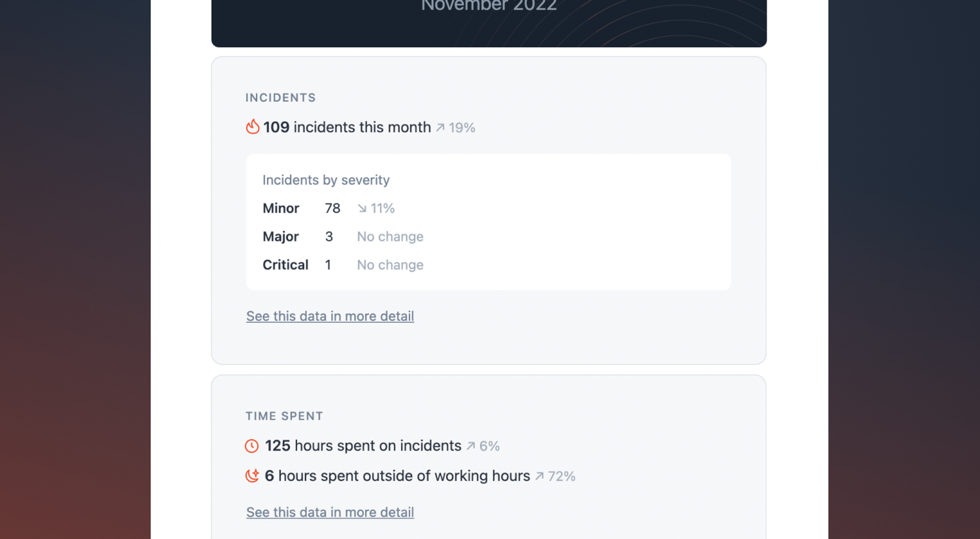Click the 'Incidents by severity' title
The height and width of the screenshot is (539, 980).
(326, 180)
